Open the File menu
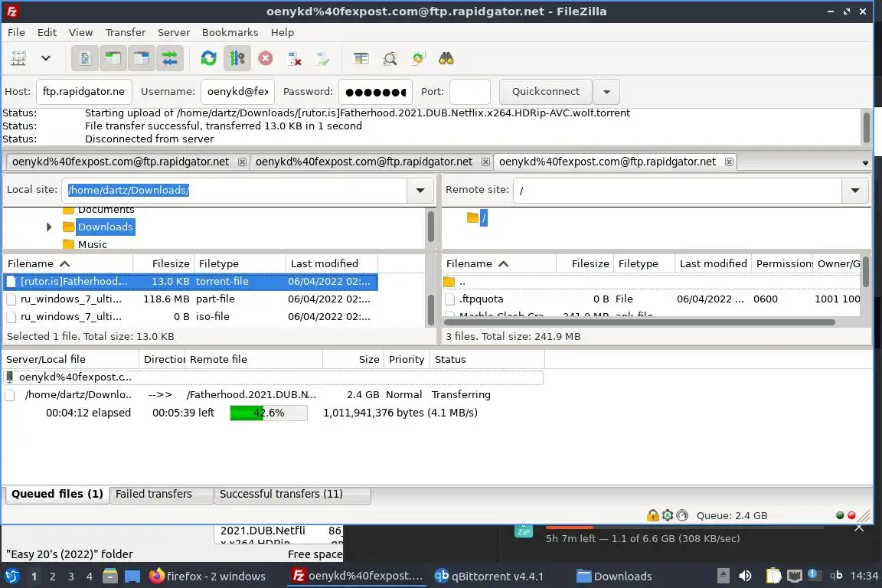 [16, 32]
